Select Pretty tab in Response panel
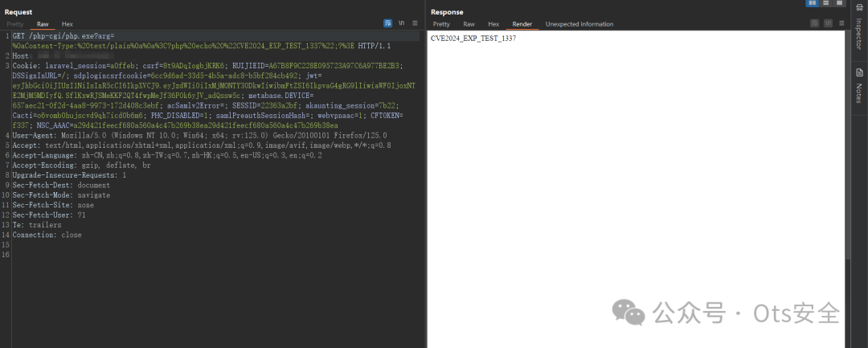This screenshot has width=868, height=348. [441, 24]
